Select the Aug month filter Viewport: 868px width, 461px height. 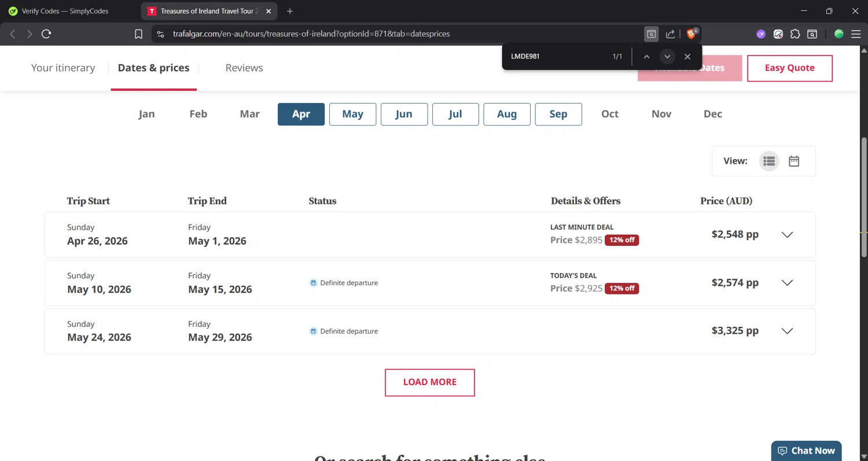tap(507, 114)
